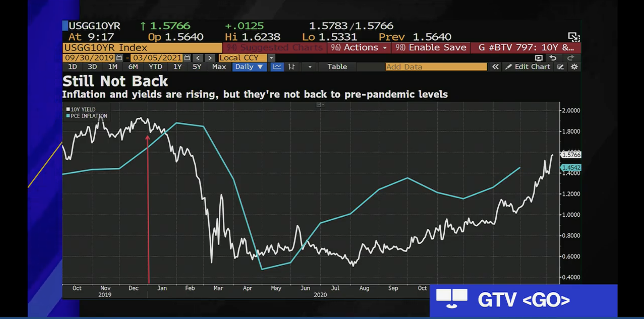Click the Enable Save button
The image size is (644, 319).
pyautogui.click(x=431, y=48)
